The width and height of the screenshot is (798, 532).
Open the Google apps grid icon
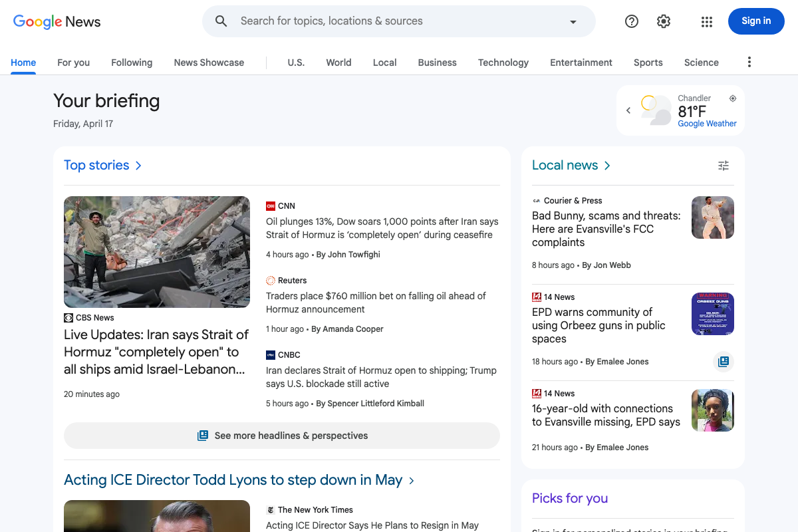(x=707, y=21)
